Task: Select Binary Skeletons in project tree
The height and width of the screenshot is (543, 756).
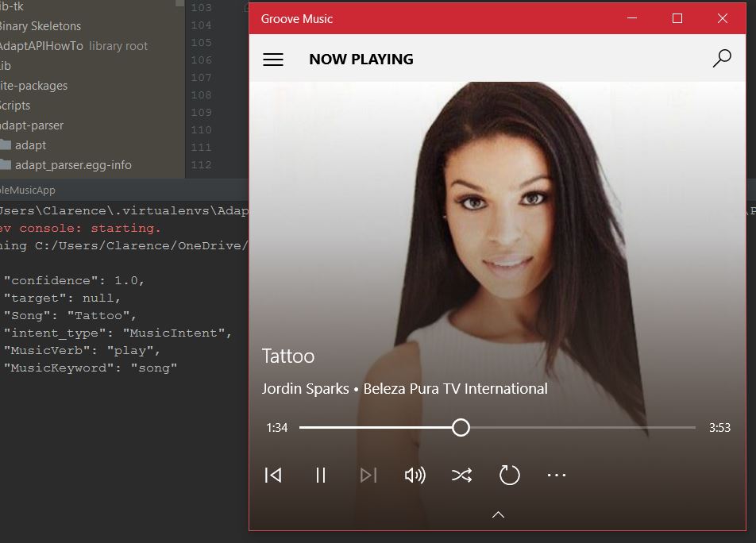Action: tap(39, 26)
